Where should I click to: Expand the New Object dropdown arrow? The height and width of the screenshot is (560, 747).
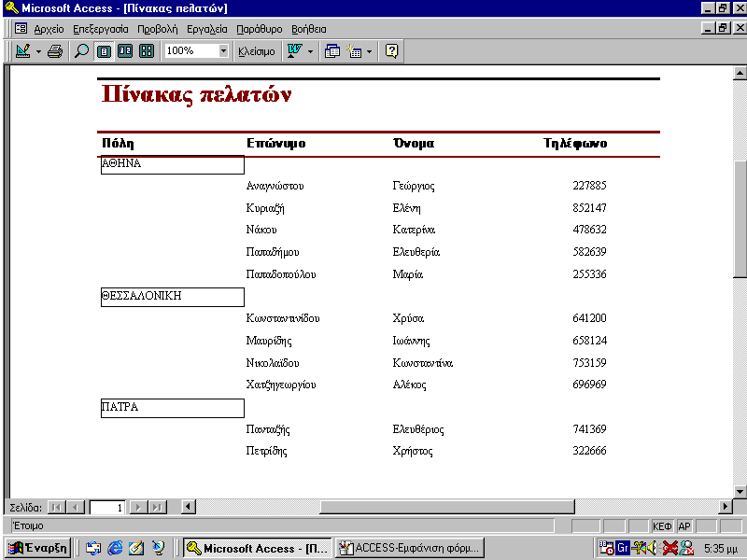click(x=370, y=51)
